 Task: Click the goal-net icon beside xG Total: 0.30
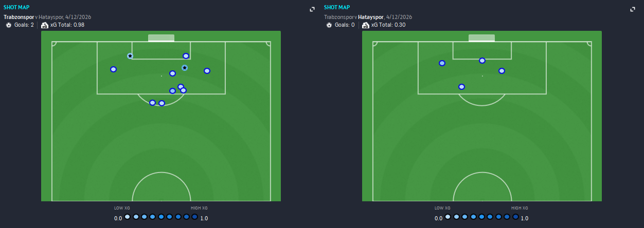pos(365,25)
